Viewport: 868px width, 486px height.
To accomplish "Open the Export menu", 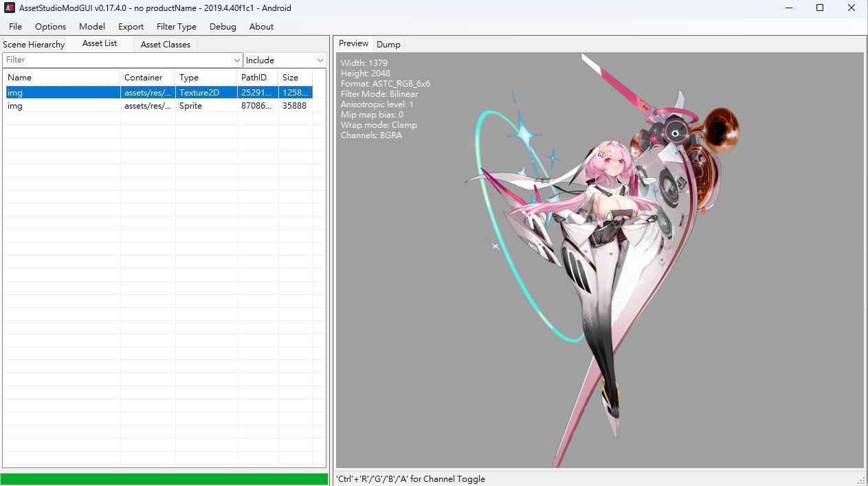I will point(131,27).
